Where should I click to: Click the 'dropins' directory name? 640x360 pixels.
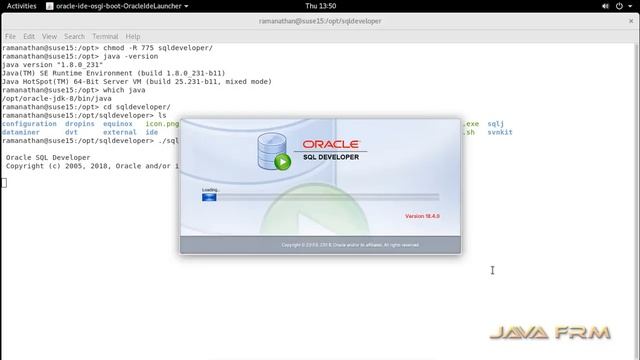80,124
